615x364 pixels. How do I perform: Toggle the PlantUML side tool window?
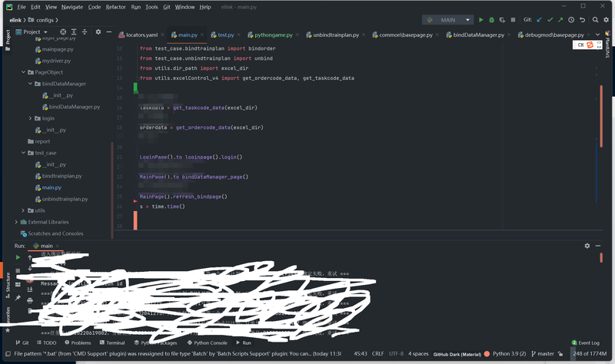pyautogui.click(x=607, y=45)
